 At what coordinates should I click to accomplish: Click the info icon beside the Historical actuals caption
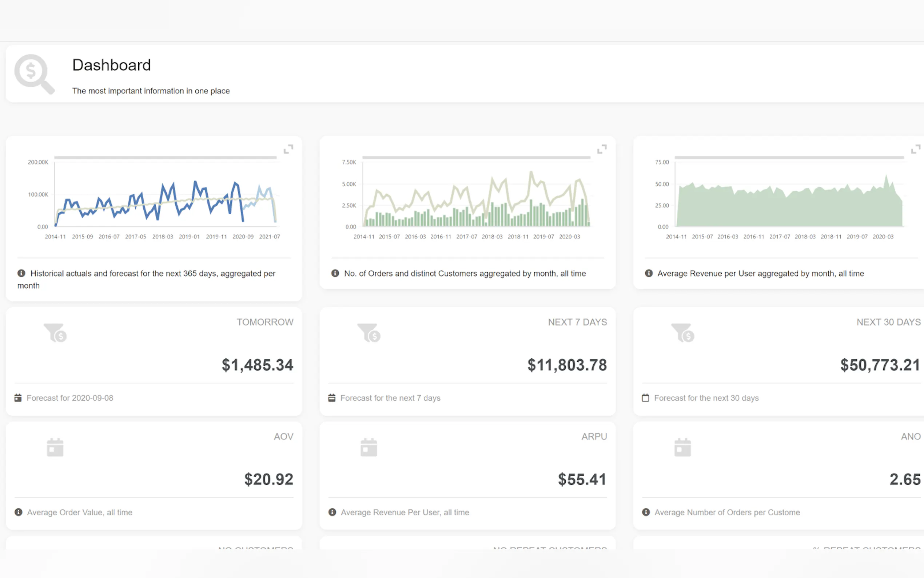(21, 273)
